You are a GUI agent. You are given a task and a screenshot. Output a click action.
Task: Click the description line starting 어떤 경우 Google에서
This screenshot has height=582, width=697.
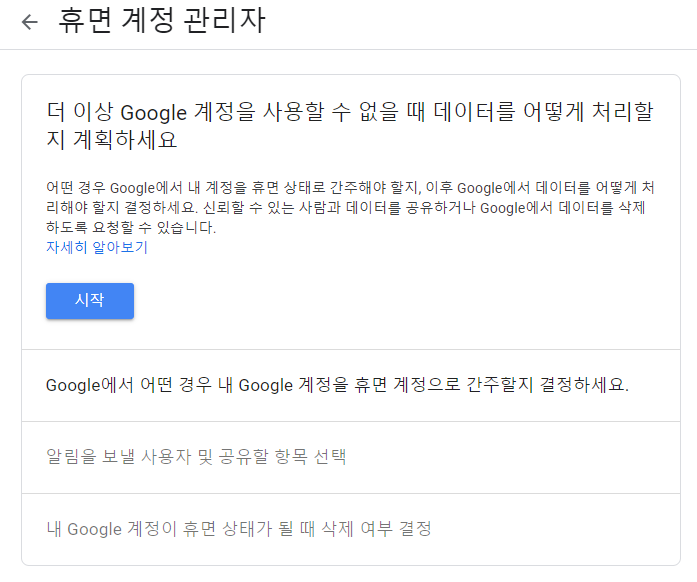pos(350,187)
